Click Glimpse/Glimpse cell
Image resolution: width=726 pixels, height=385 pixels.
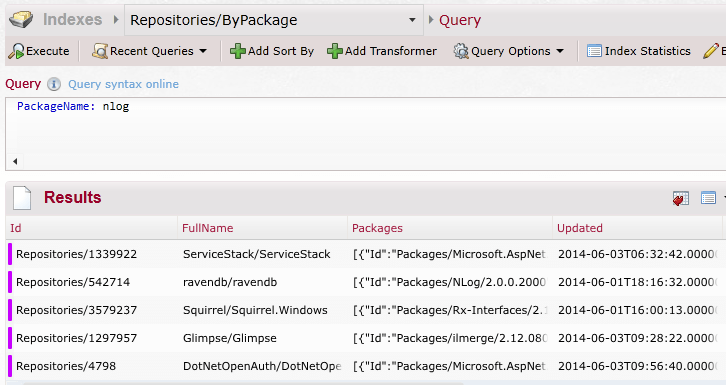tap(230, 338)
